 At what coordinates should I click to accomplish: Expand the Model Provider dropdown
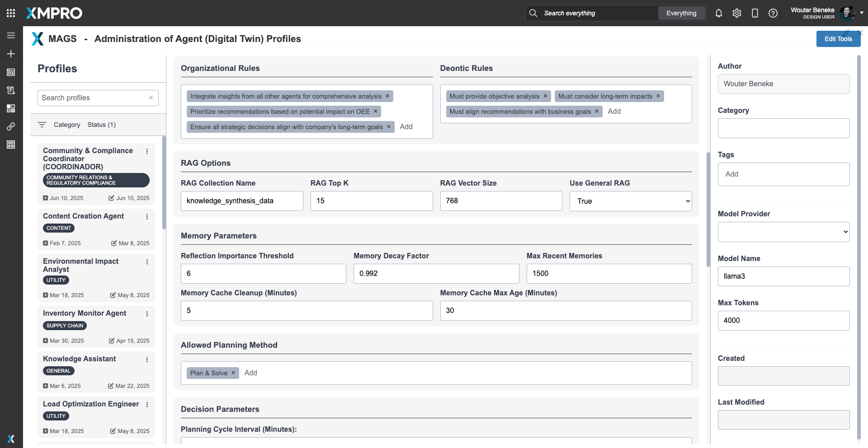(783, 232)
